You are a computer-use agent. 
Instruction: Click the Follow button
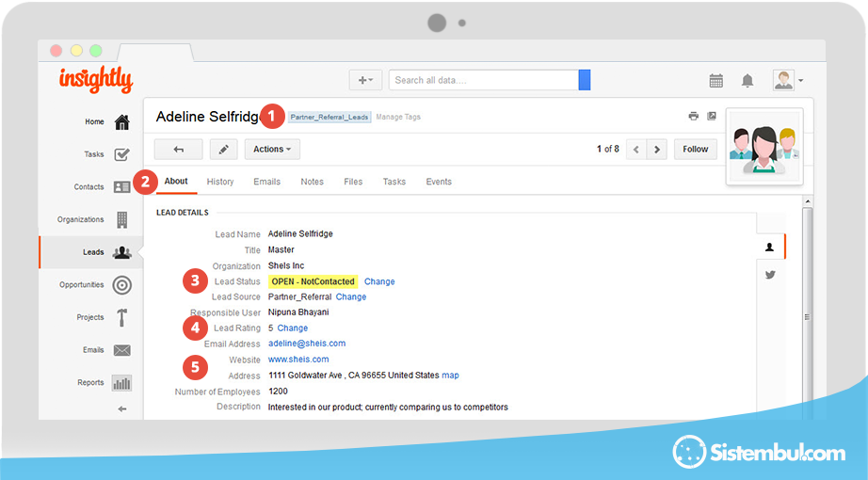coord(696,150)
